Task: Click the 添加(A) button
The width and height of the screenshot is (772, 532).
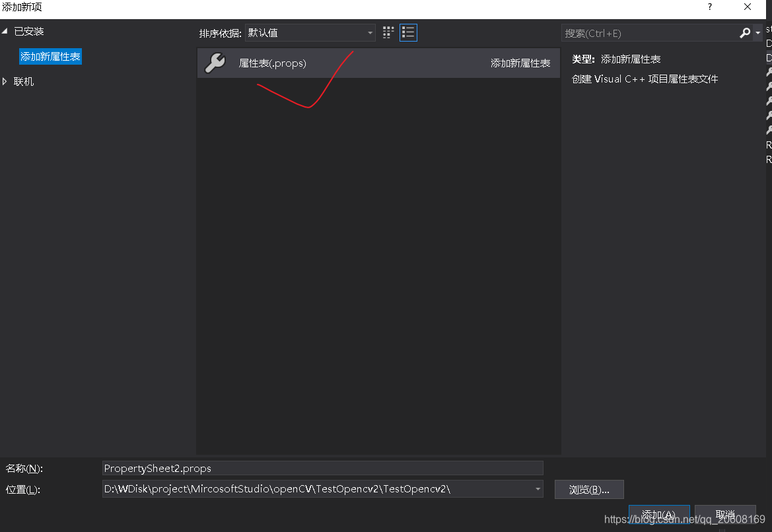Action: coord(659,514)
